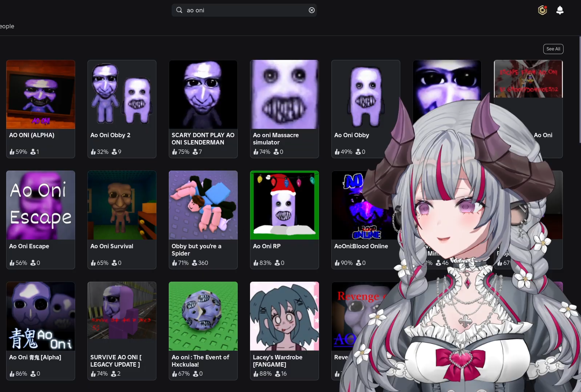
Task: Click the 'AO ONI (ALPHA)' title
Action: pos(32,135)
